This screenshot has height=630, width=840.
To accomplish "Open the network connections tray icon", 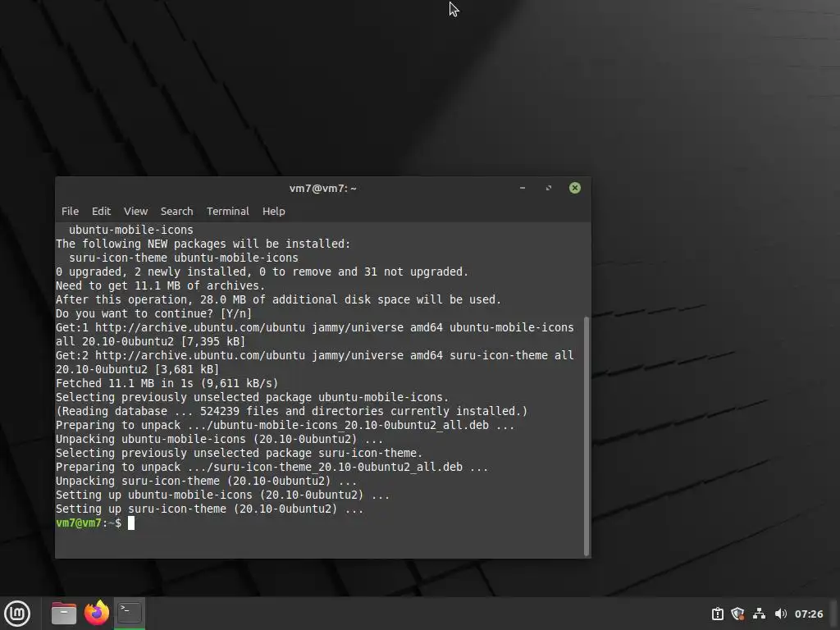I will pyautogui.click(x=759, y=614).
